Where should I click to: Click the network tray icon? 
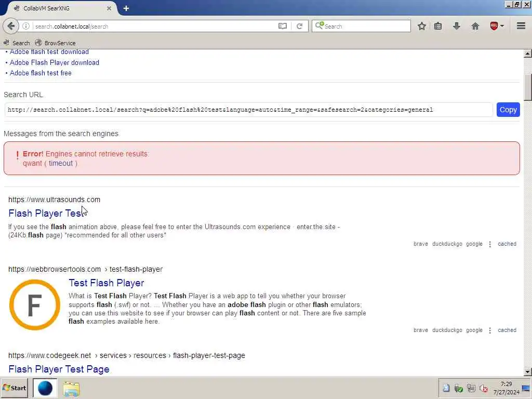pos(471,388)
